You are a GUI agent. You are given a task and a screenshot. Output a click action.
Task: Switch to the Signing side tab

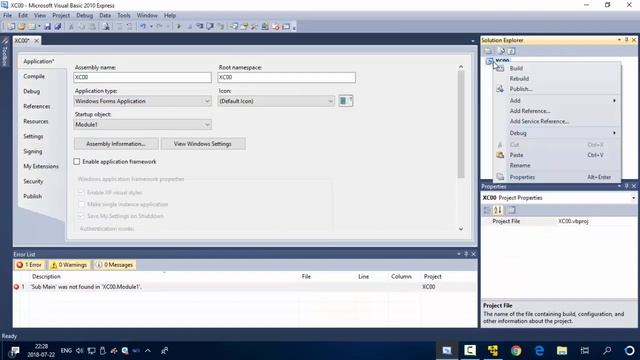pos(33,151)
